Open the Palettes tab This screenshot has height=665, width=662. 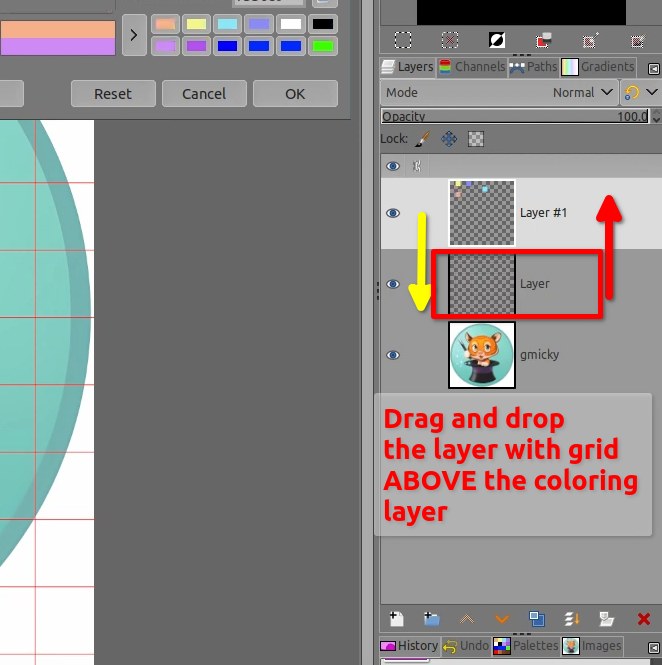(x=526, y=646)
